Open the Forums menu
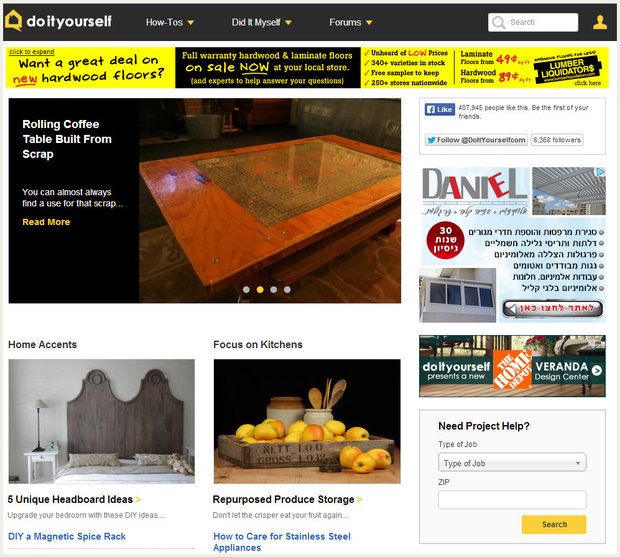 pyautogui.click(x=351, y=22)
